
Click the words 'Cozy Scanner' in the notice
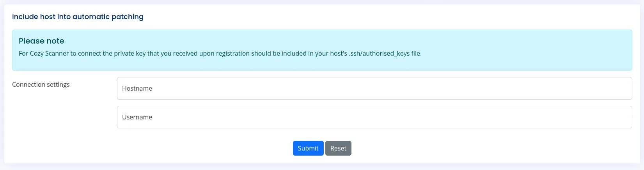click(49, 53)
